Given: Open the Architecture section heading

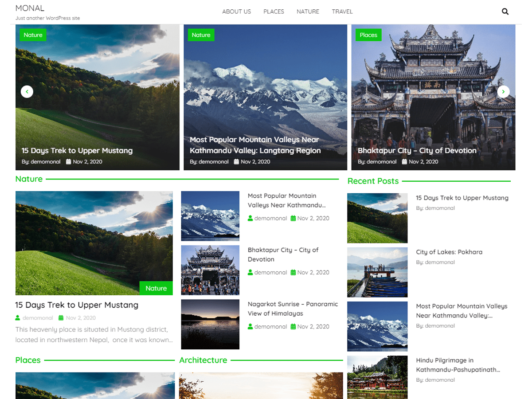Looking at the screenshot, I should coord(203,360).
